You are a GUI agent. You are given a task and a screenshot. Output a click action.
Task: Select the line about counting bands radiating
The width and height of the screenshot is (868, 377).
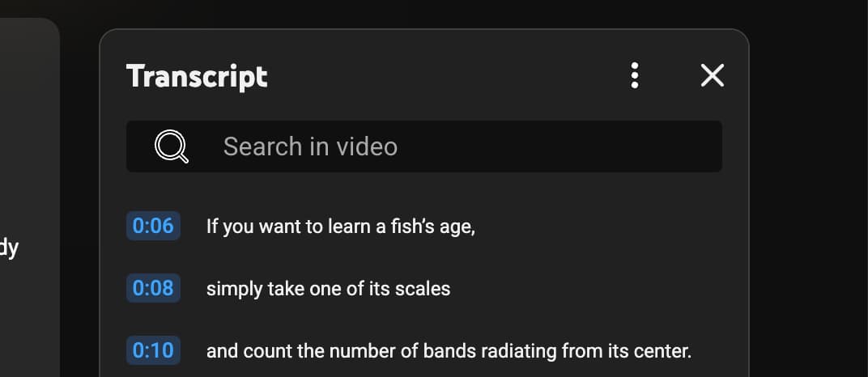coord(449,351)
